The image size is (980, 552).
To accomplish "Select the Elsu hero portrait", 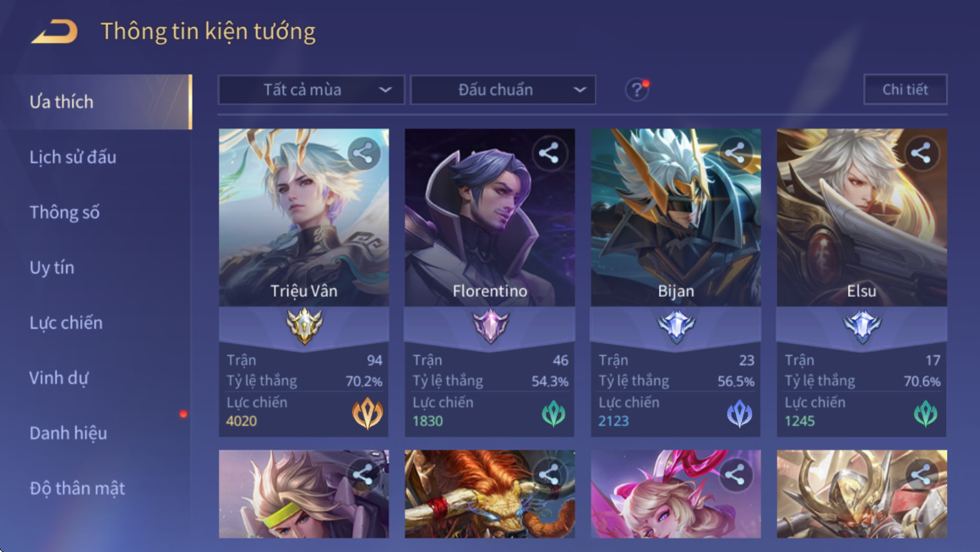I will coord(862,217).
